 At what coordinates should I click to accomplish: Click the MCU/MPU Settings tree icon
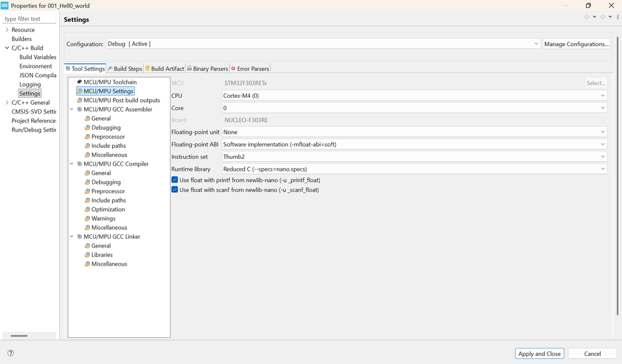79,91
